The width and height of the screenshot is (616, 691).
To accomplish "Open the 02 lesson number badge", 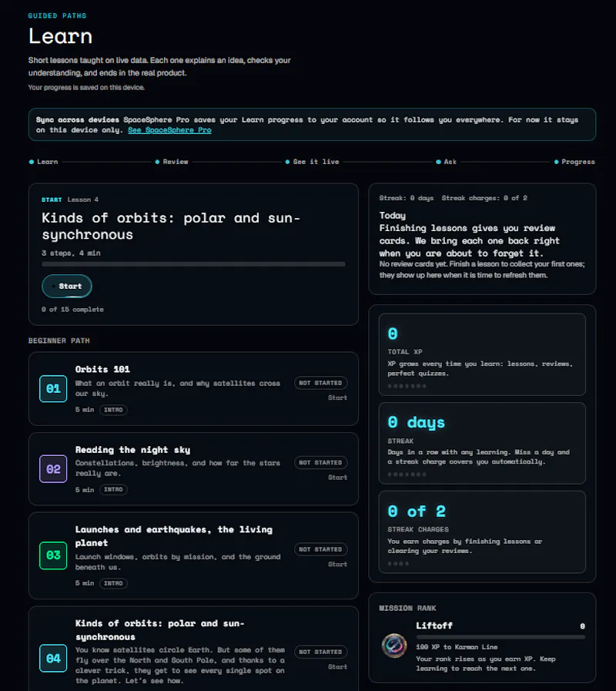I will tap(53, 469).
